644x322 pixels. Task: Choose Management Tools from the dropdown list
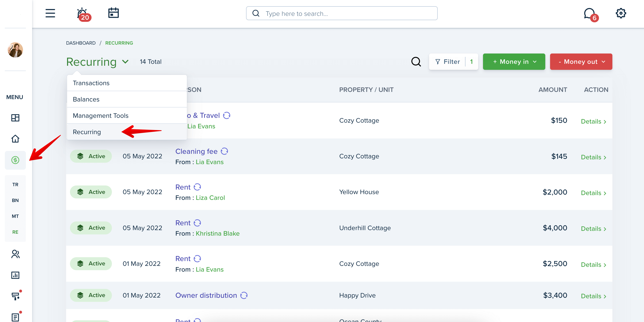[x=127, y=116]
